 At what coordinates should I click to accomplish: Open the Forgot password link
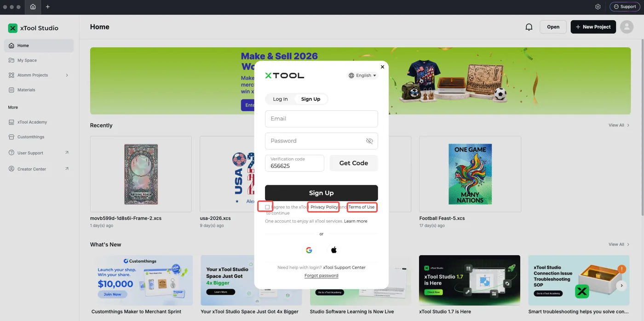tap(321, 275)
